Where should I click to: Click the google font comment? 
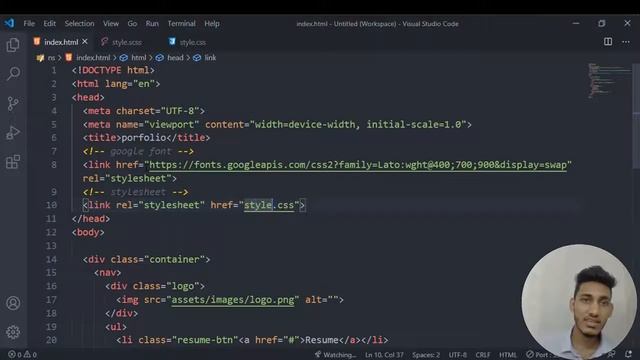point(138,151)
